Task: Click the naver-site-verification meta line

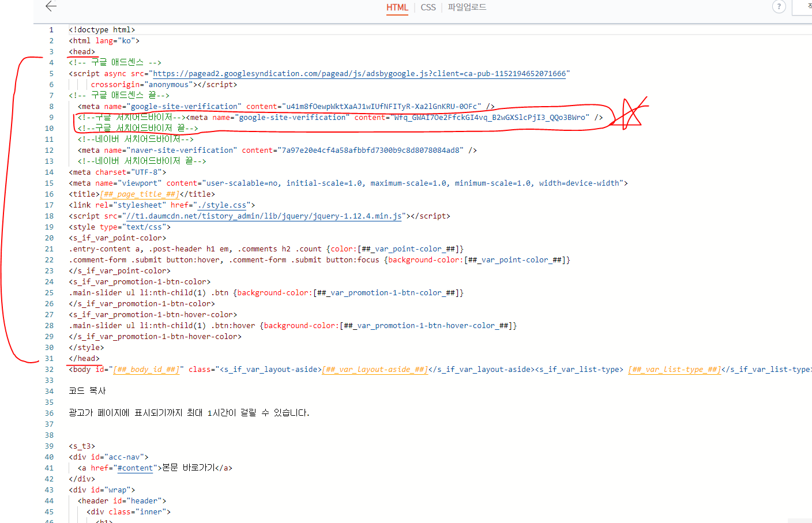Action: 277,150
